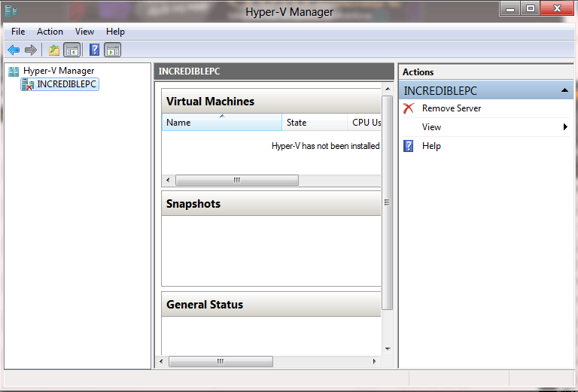Sort by State column header
578x392 pixels.
tap(315, 123)
